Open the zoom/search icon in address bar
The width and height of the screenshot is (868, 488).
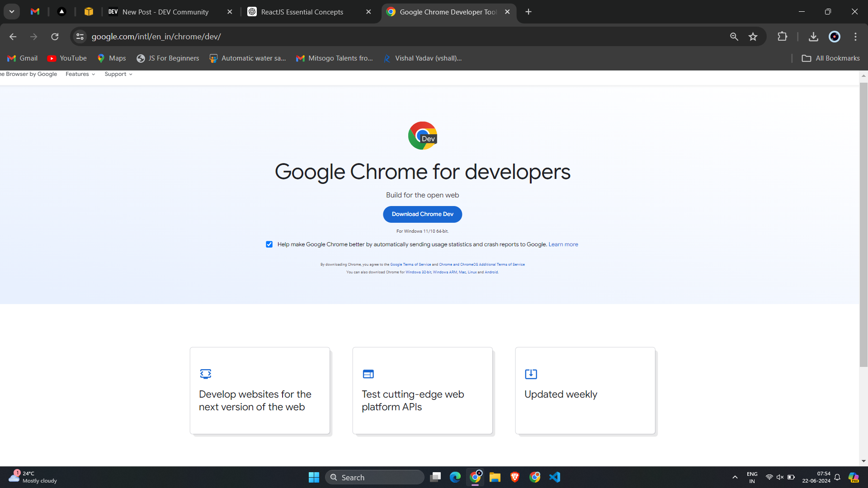(734, 37)
